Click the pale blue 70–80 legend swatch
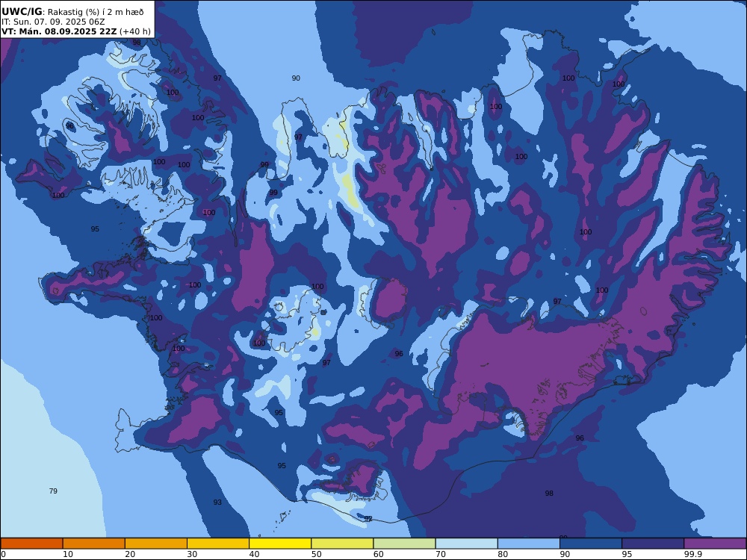Image resolution: width=747 pixels, height=560 pixels. [x=466, y=544]
